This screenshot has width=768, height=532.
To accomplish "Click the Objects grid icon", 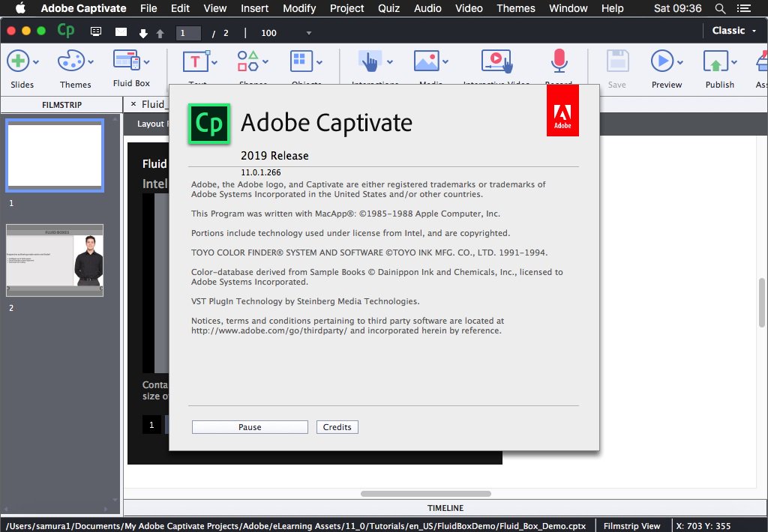I will (301, 61).
